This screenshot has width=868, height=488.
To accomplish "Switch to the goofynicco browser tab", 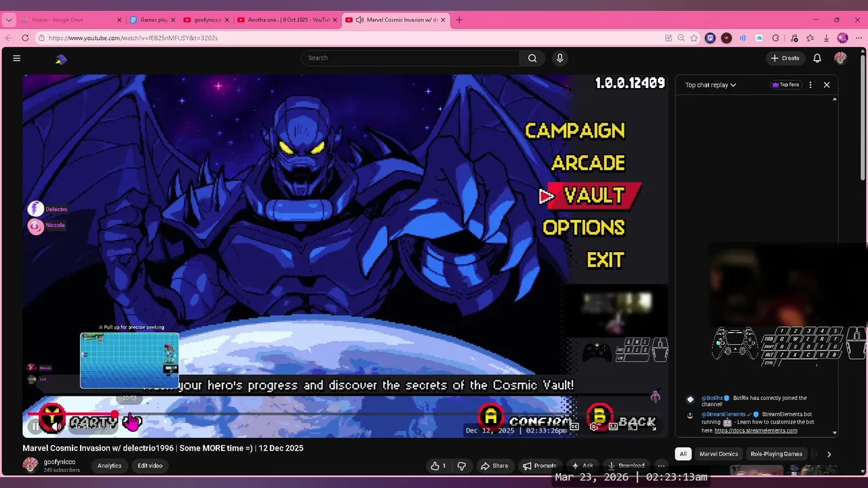I will 207,20.
